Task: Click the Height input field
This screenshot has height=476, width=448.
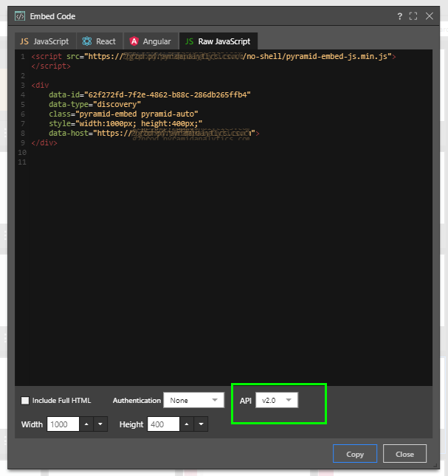Action: coord(163,424)
